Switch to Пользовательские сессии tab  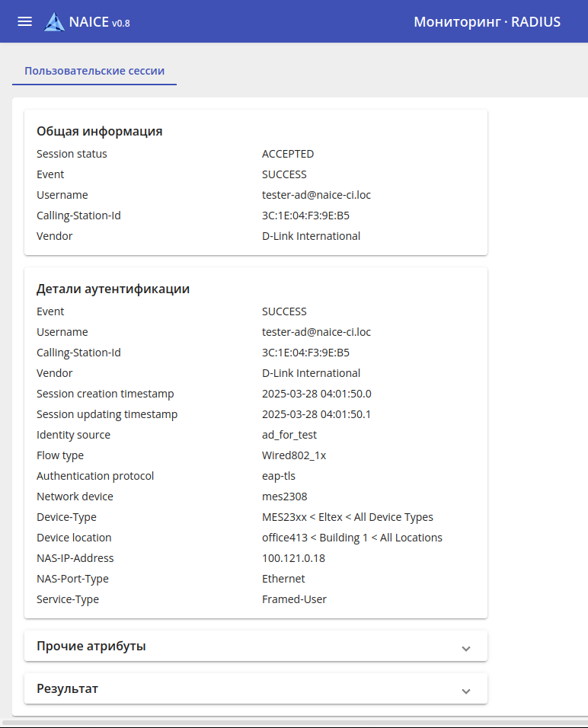click(x=94, y=71)
